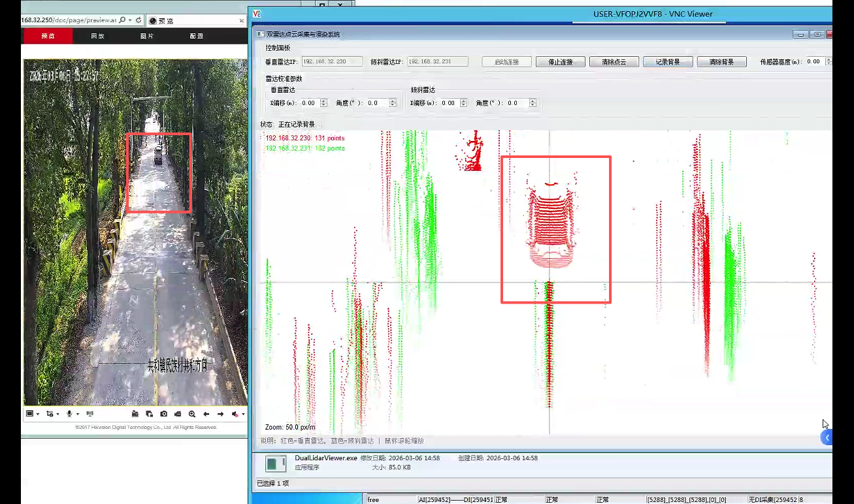Adjust the 传感器高度 spinner arrows

coord(829,61)
